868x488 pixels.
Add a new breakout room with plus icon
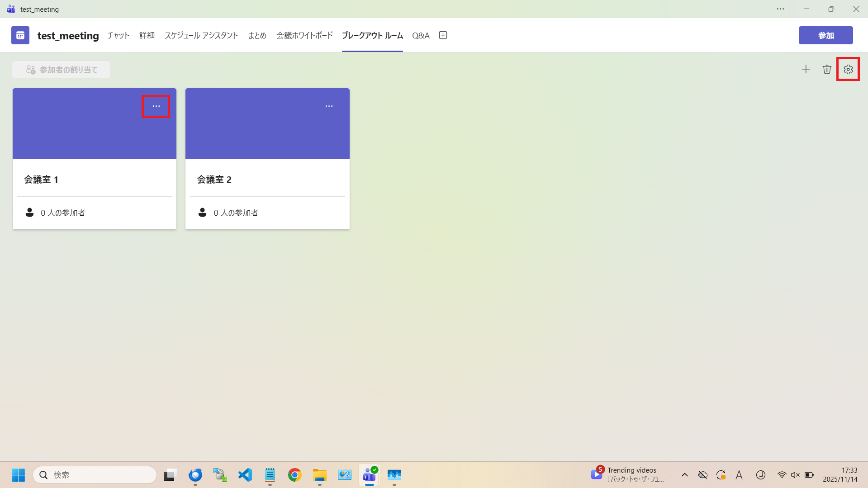coord(806,70)
